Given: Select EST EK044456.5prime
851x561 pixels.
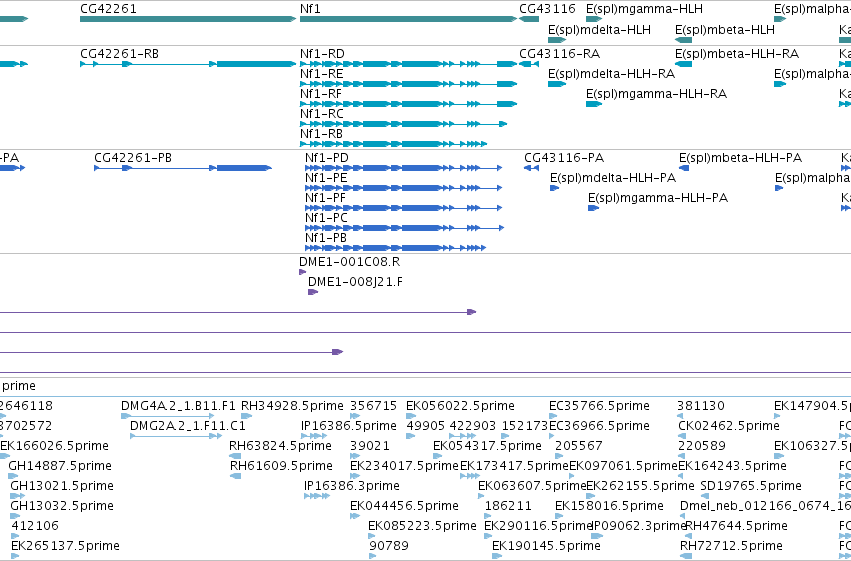Looking at the screenshot, I should [x=355, y=517].
